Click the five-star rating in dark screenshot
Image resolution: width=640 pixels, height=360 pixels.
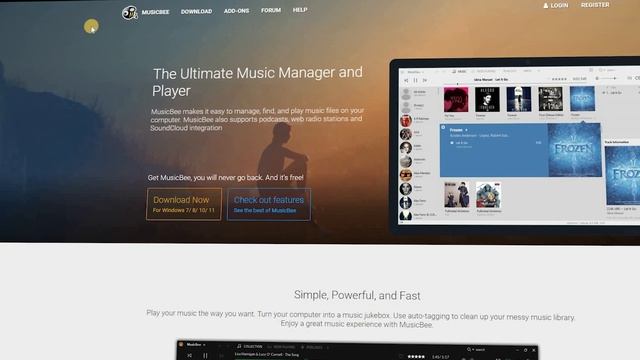coord(416,357)
